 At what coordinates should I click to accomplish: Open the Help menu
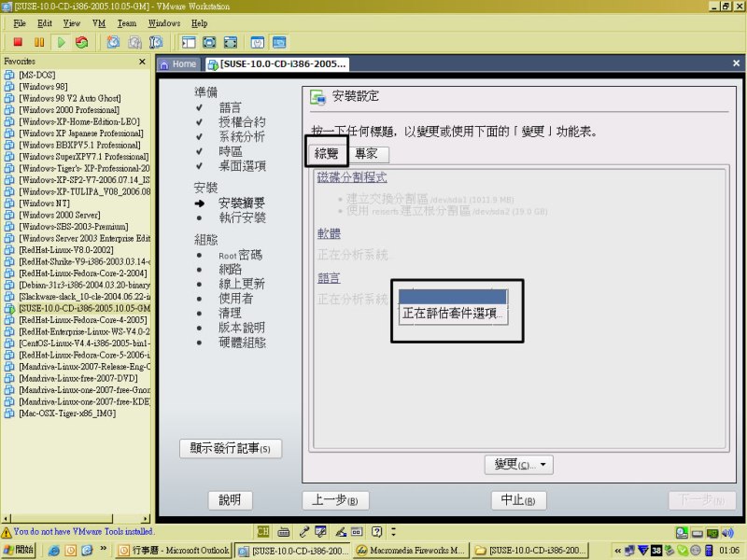coord(200,23)
